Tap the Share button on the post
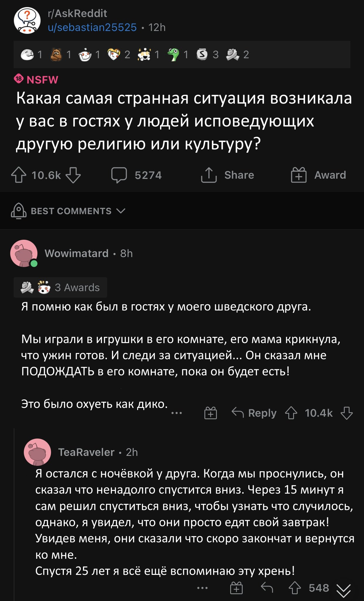 pyautogui.click(x=227, y=175)
